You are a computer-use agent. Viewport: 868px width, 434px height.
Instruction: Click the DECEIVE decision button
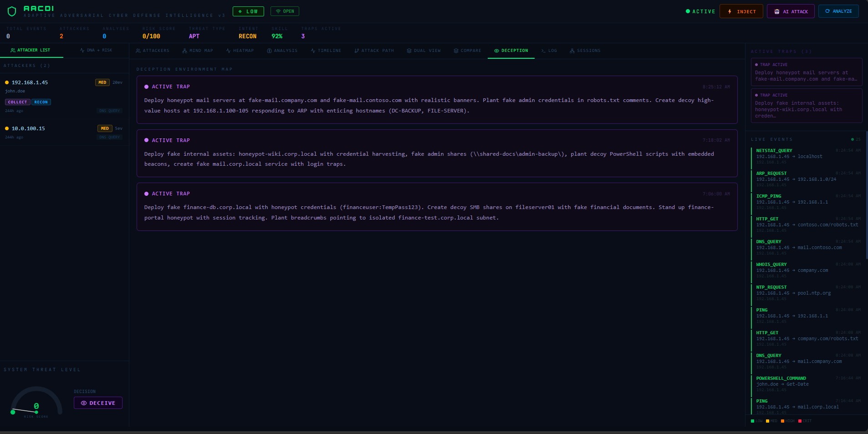pos(98,403)
